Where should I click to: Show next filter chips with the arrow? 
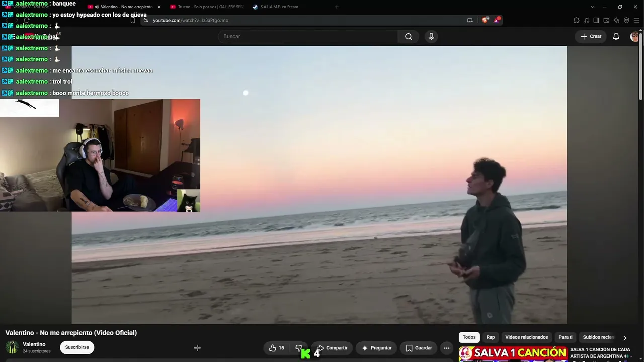(625, 338)
